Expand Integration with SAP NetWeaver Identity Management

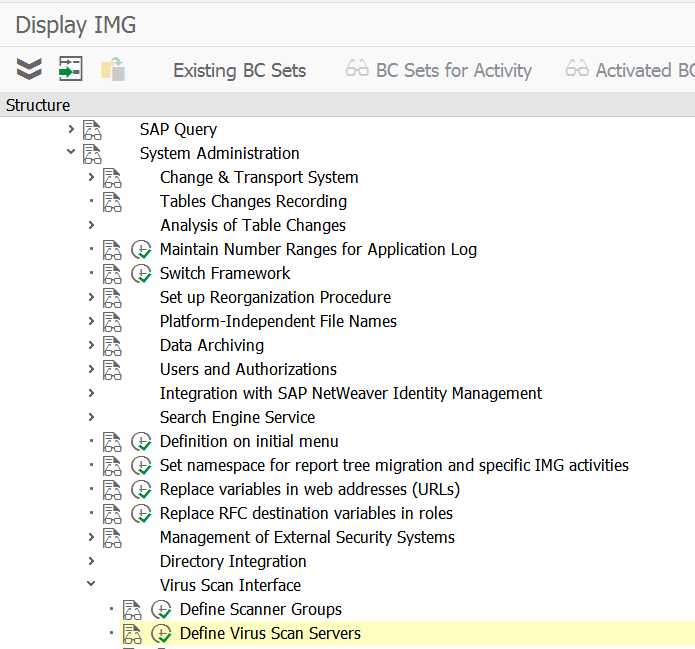coord(92,393)
